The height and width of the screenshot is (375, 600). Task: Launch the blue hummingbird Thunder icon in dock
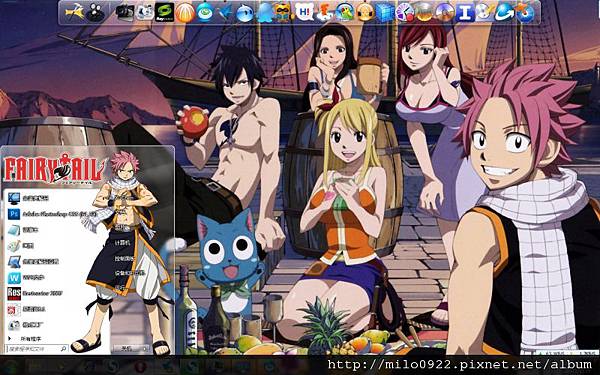click(225, 13)
